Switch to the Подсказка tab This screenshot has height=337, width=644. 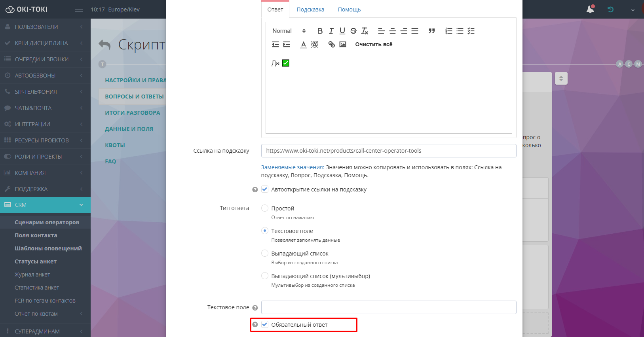[x=310, y=9]
